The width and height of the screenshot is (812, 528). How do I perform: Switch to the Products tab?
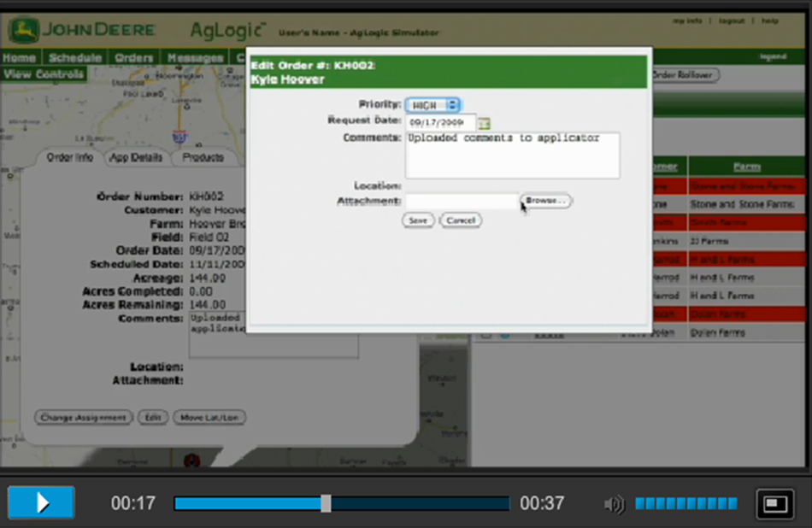[203, 157]
